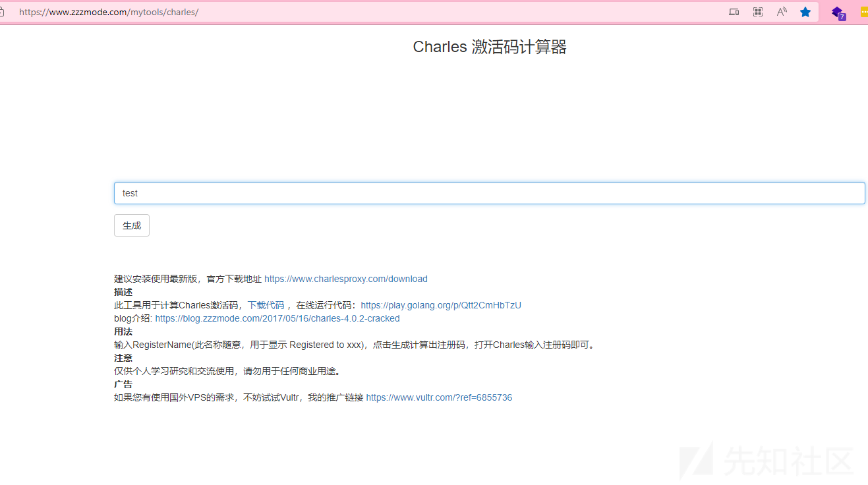The image size is (868, 485).
Task: Open the vultr.com referral link
Action: 439,397
